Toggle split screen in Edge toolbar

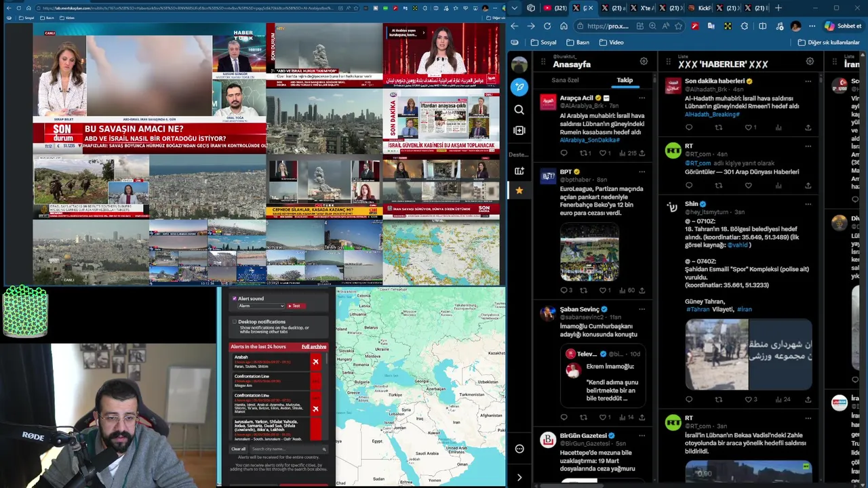click(762, 26)
